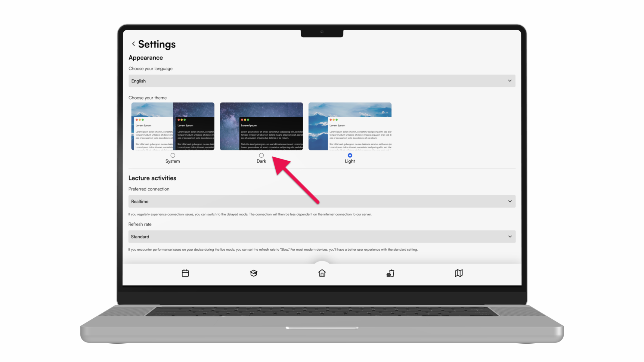Click the Dark theme text label
644x362 pixels.
(261, 161)
